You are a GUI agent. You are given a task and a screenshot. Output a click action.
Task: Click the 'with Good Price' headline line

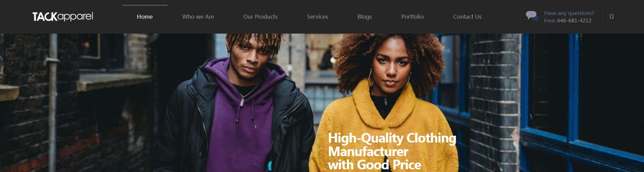375,165
